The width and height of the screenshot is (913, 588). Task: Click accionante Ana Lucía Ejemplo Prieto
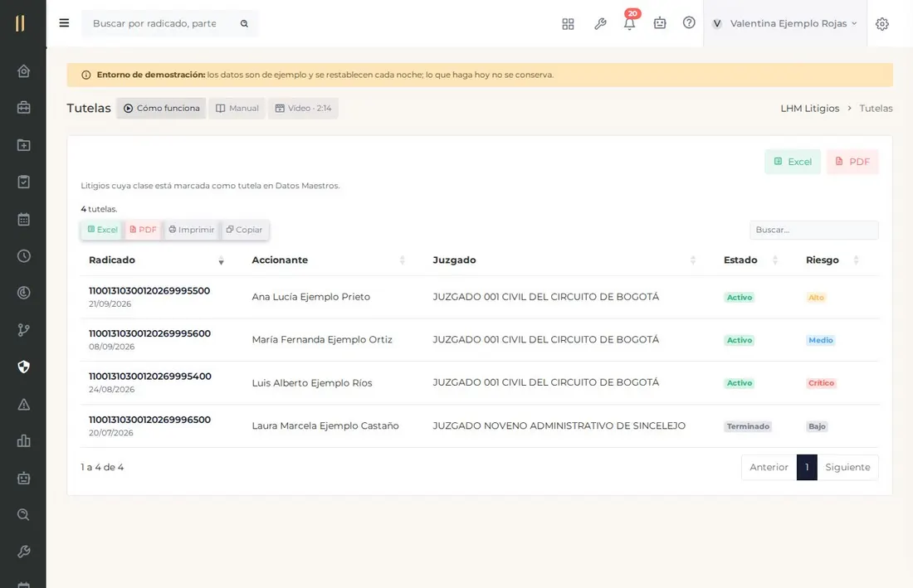[311, 297]
